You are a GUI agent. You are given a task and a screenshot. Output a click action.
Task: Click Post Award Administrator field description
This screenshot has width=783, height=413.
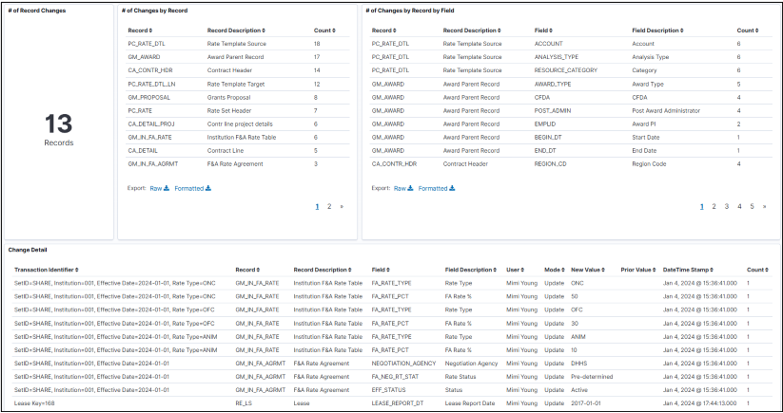(666, 110)
